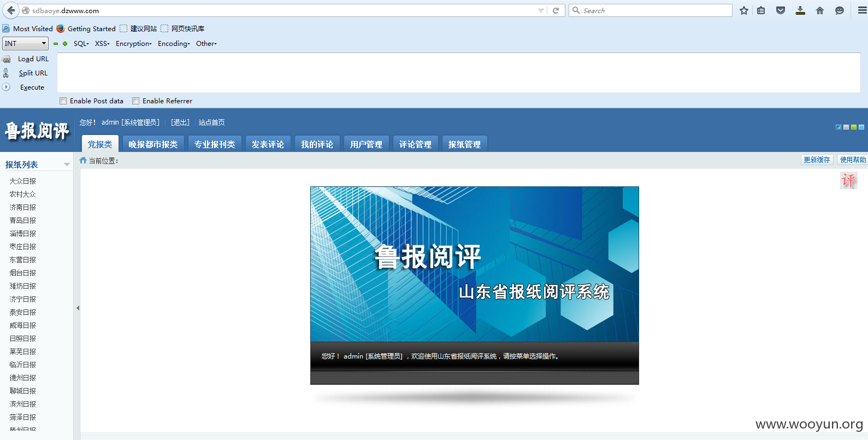868x440 pixels.
Task: Click the search magnifier icon
Action: pos(576,10)
